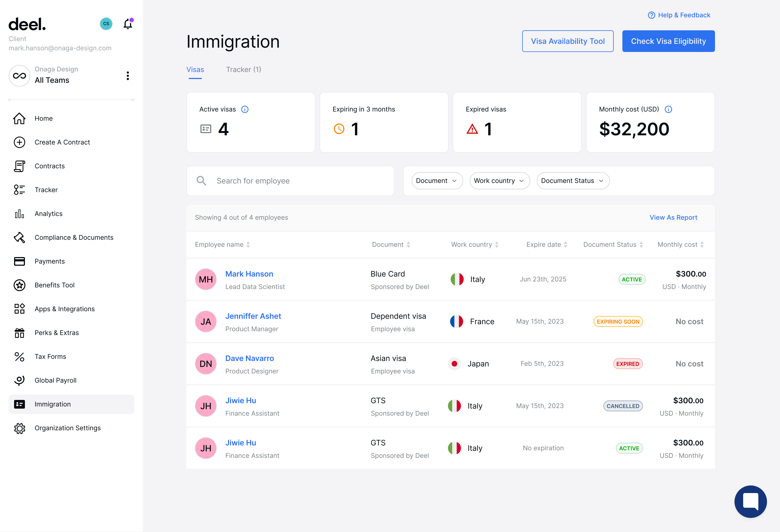Image resolution: width=780 pixels, height=532 pixels.
Task: Open the Document filter dropdown
Action: click(x=437, y=180)
